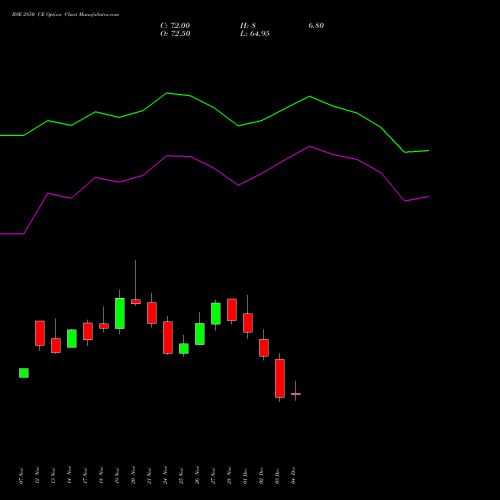
Task: Click the '28 Nov' date label
Action: tap(230, 476)
